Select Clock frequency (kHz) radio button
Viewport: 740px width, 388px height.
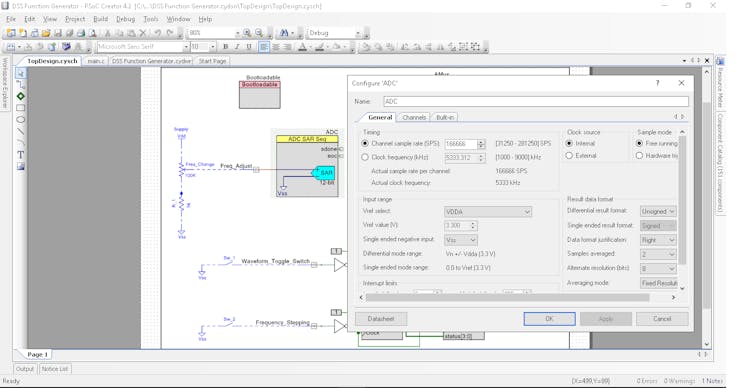coord(365,157)
